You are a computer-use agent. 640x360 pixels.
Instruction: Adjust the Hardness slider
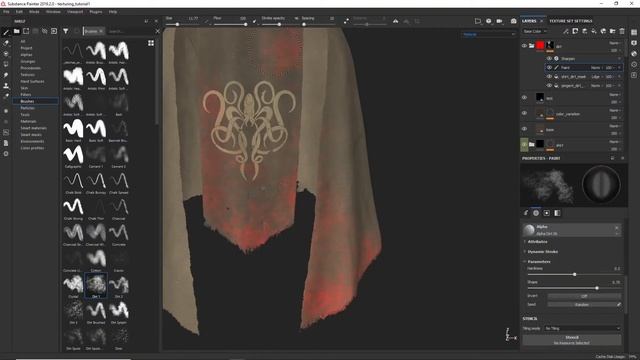tap(574, 274)
